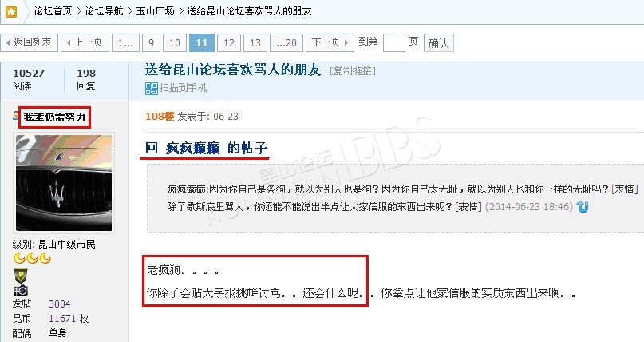Click the 复制链接 copy link
Screen dimensions: 644x342
(353, 71)
